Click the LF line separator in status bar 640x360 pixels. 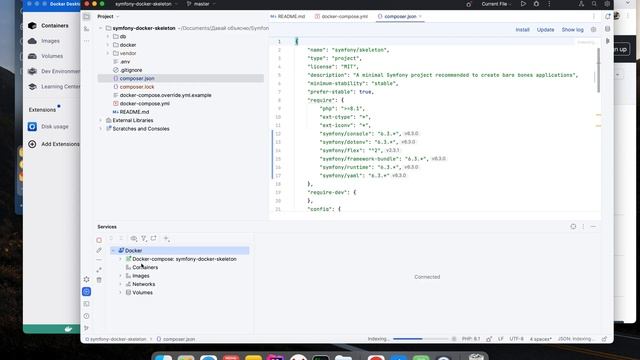click(501, 339)
